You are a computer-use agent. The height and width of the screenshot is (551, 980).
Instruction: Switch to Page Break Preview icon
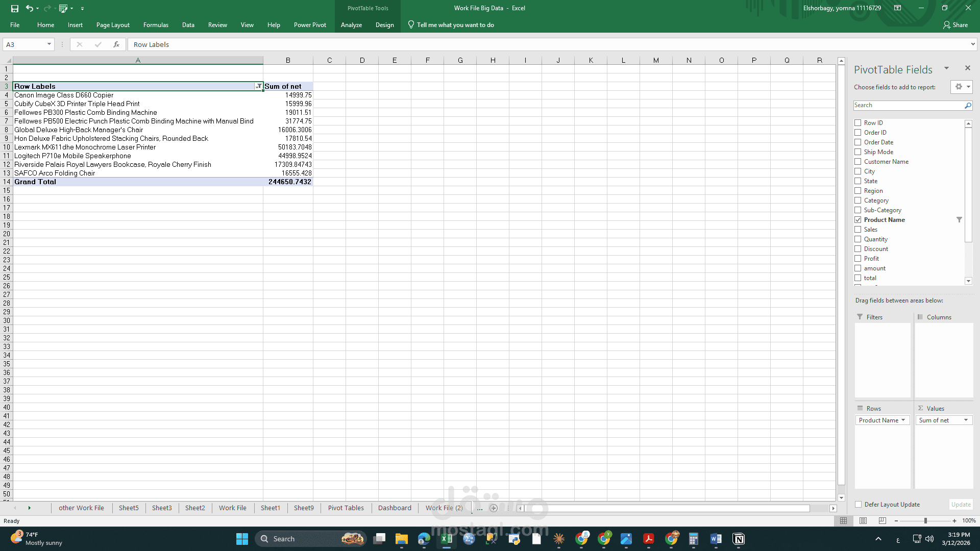tap(883, 521)
